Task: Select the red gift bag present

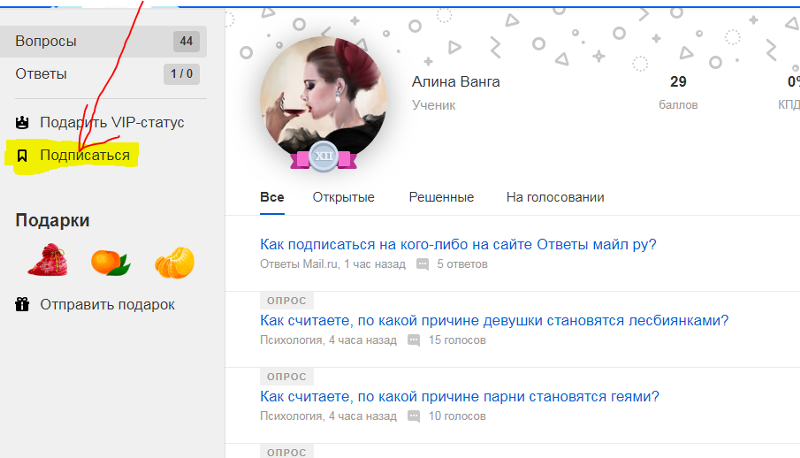Action: [48, 261]
